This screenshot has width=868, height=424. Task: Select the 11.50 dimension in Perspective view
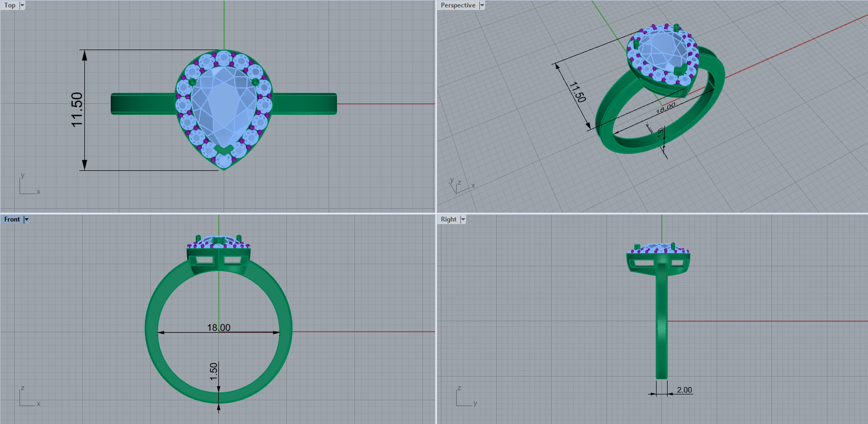(x=577, y=92)
